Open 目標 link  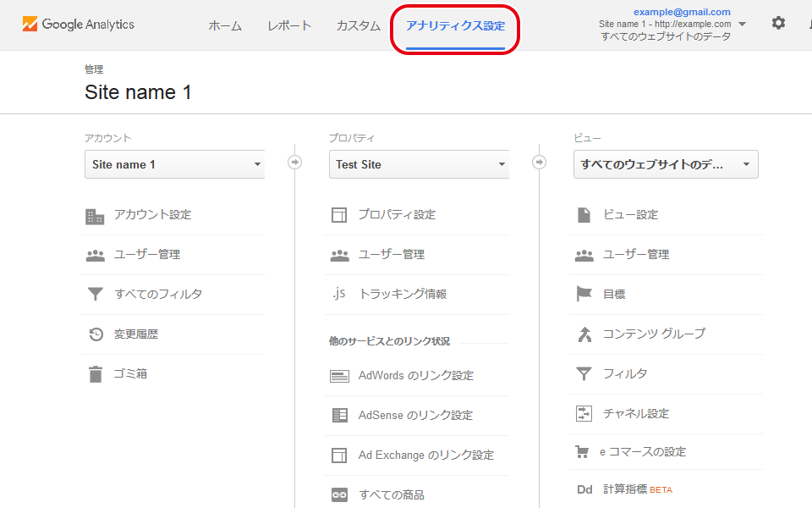point(614,294)
